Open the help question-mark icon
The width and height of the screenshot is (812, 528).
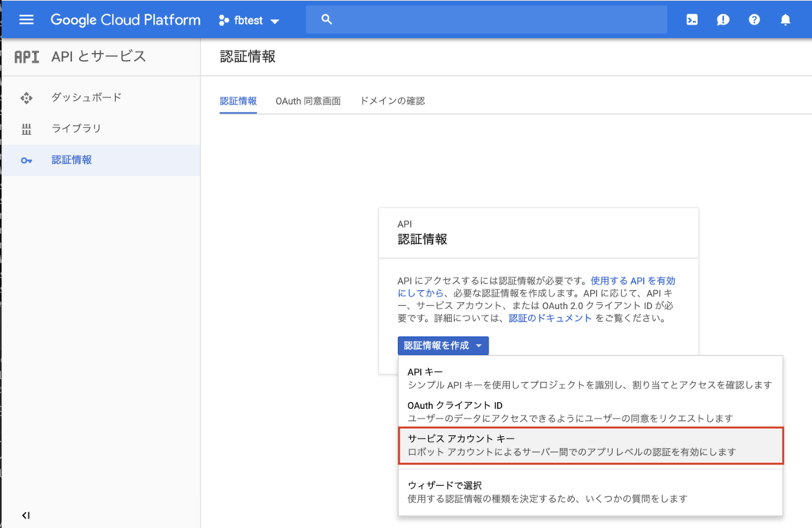click(753, 20)
